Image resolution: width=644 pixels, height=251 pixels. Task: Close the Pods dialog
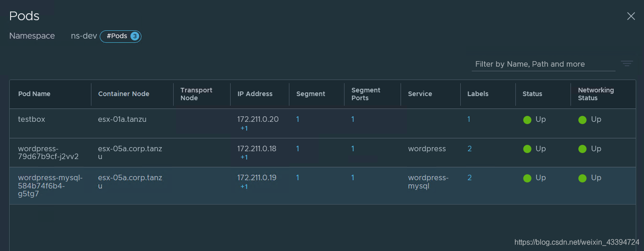pyautogui.click(x=631, y=16)
